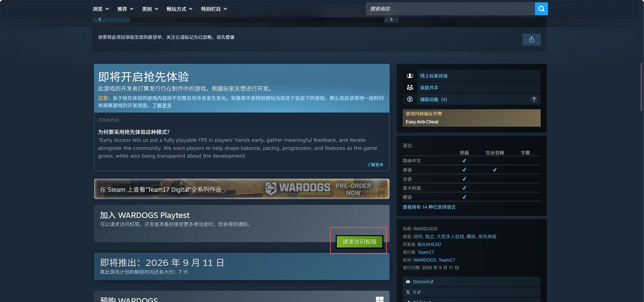
Task: Click the 模拟 genre link
Action: point(471,237)
